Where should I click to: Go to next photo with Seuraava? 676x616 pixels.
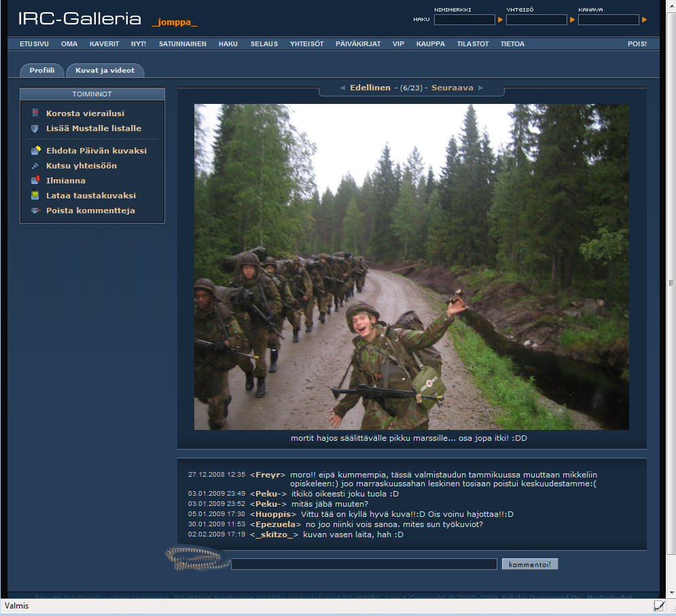[452, 88]
